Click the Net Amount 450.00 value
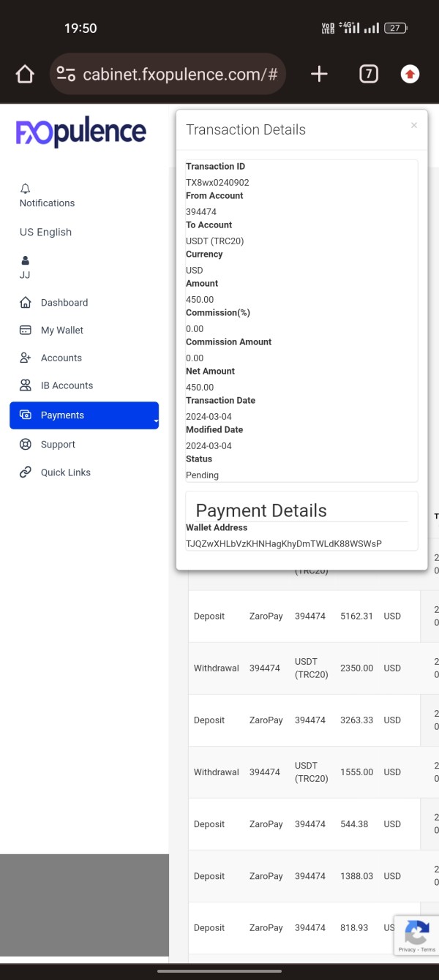 click(x=200, y=387)
